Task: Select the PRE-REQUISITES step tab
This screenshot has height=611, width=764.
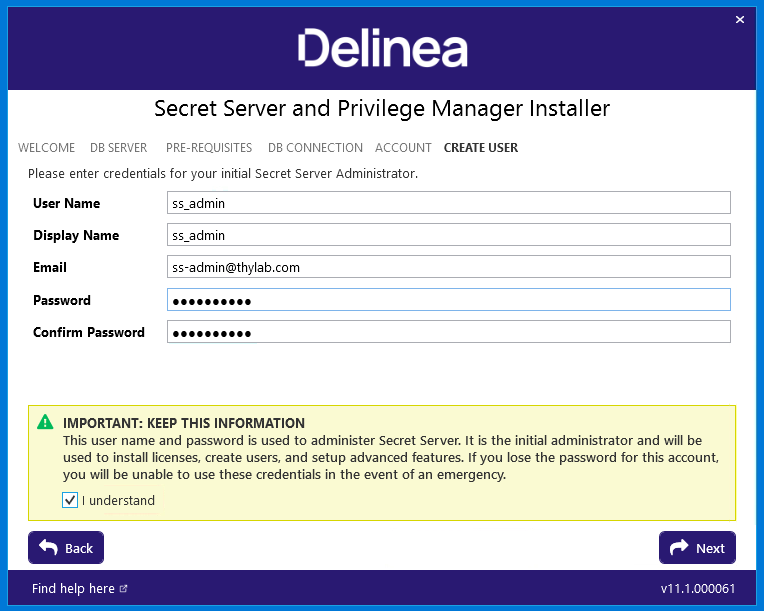Action: (x=209, y=148)
